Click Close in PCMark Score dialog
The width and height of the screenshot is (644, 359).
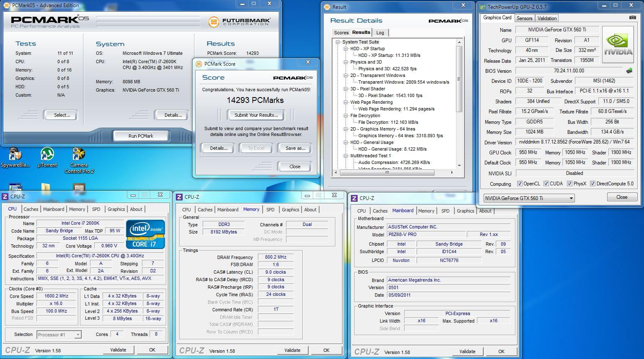295,167
